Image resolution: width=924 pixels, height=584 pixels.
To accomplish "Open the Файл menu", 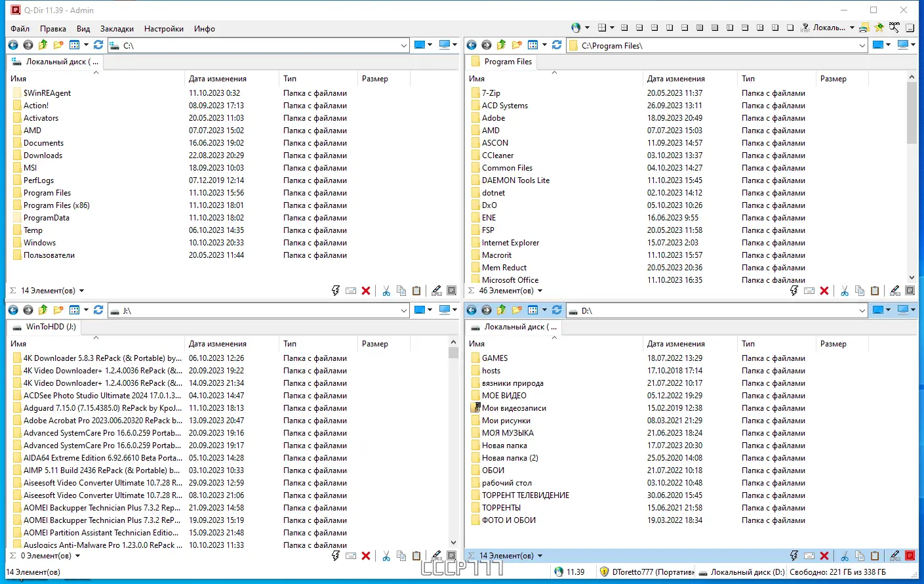I will (20, 29).
